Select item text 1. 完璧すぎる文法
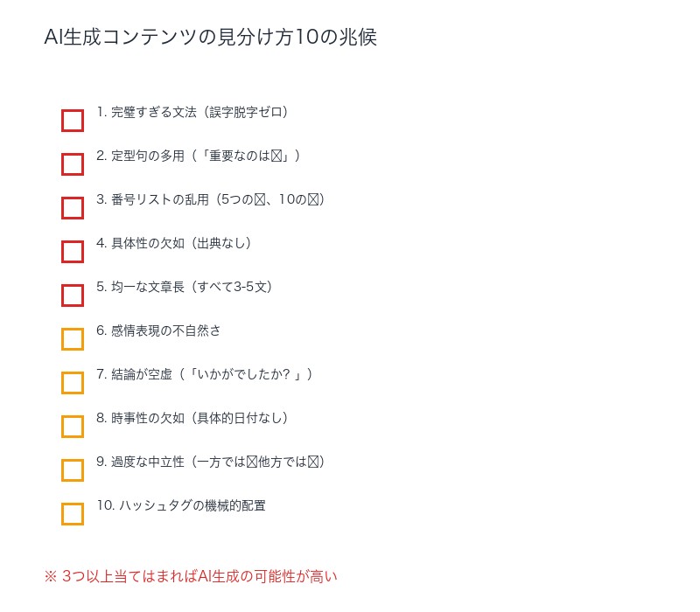 [192, 112]
